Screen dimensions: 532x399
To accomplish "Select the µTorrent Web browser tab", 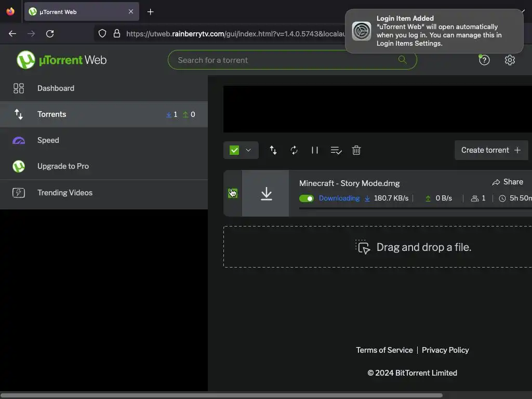I will pos(82,11).
